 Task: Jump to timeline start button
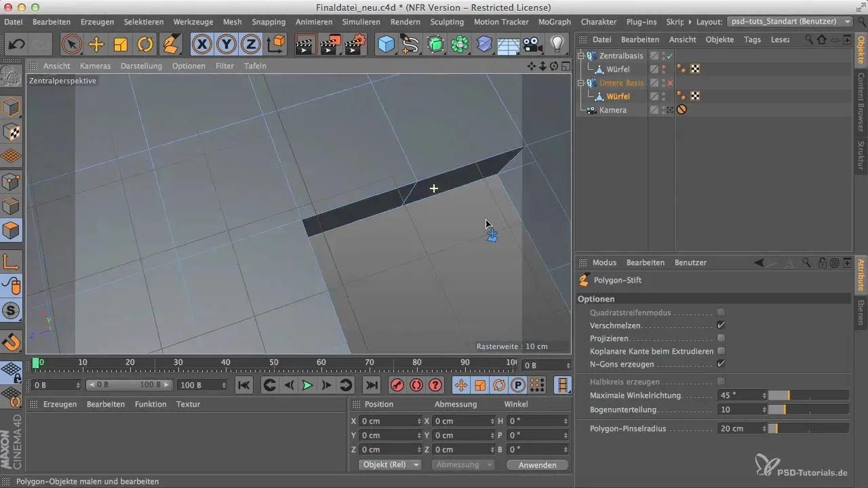(243, 385)
